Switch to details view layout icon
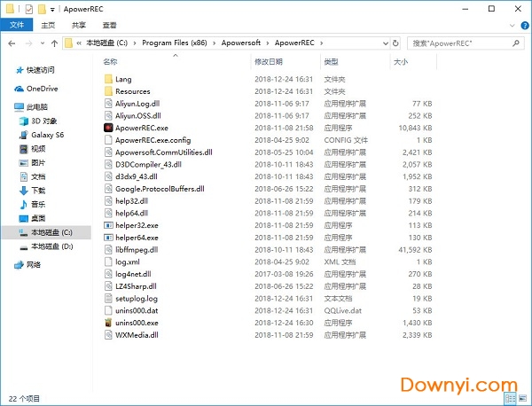This screenshot has height=406, width=532. (x=510, y=398)
